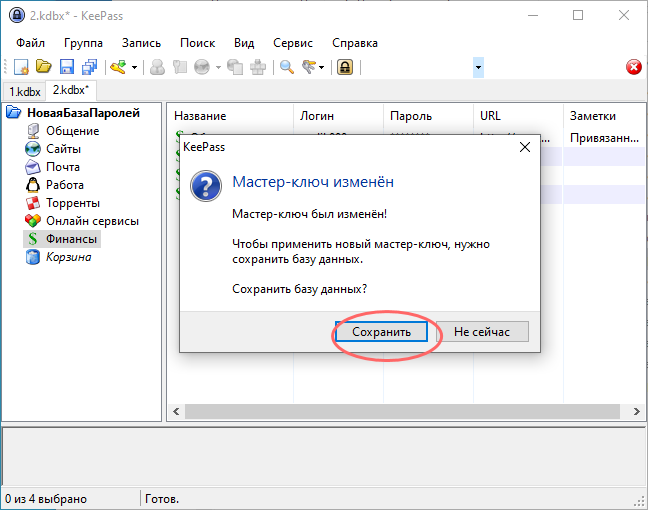Click the Open URL globe icon
The height and width of the screenshot is (510, 648).
(202, 67)
